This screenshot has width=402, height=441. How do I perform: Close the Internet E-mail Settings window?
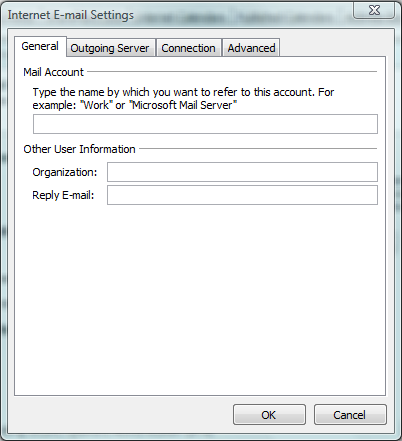pyautogui.click(x=374, y=10)
